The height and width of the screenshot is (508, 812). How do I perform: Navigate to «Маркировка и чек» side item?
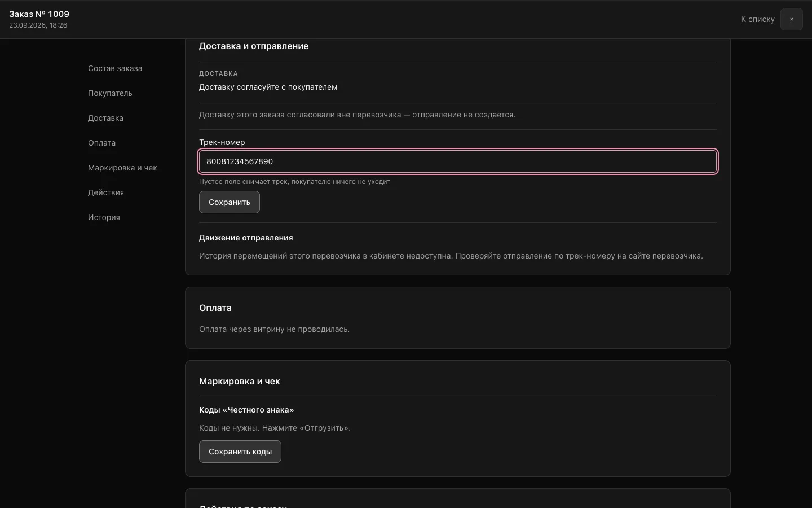pos(122,168)
